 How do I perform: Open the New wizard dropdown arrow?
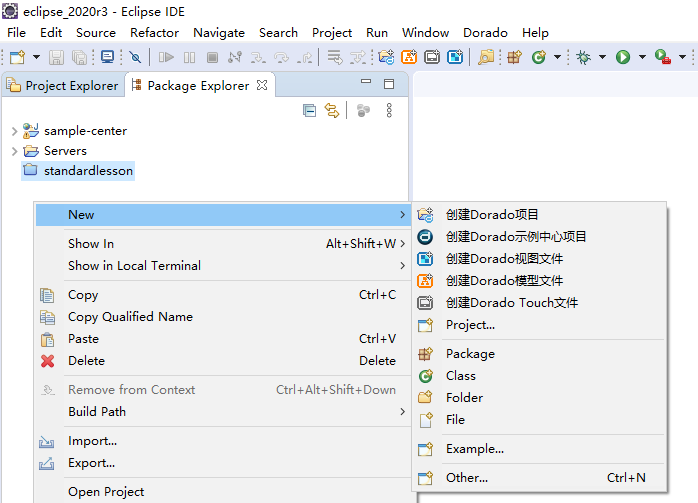tap(37, 57)
